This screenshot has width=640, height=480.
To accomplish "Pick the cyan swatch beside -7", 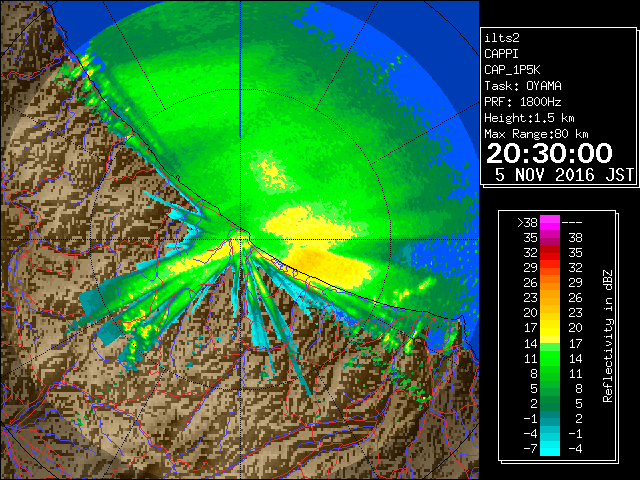I will [550, 448].
